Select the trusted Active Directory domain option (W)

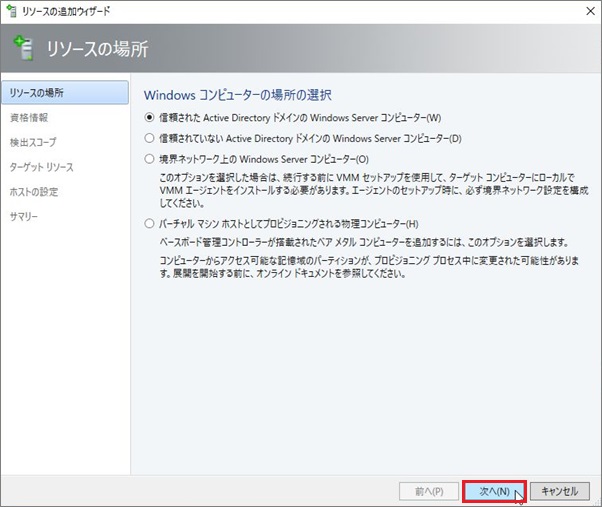coord(150,117)
